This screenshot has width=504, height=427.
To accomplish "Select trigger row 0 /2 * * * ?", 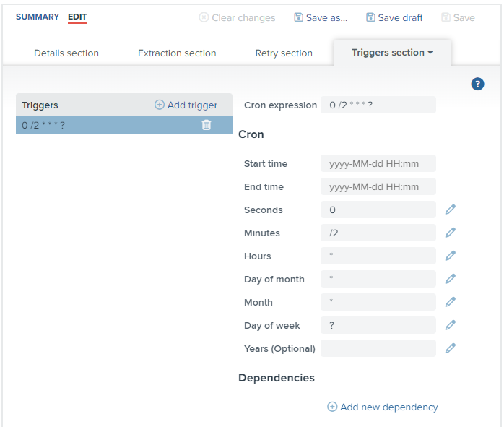I will coord(124,125).
